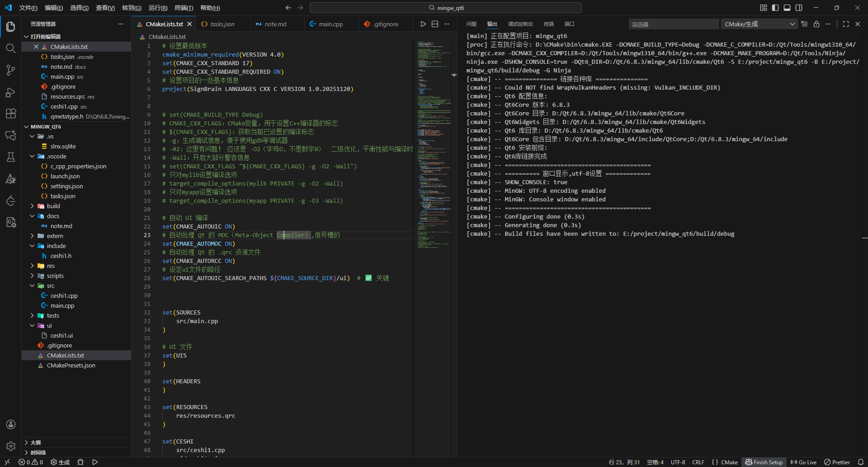Select CMake language mode in status bar
This screenshot has width=868, height=467.
[725, 462]
